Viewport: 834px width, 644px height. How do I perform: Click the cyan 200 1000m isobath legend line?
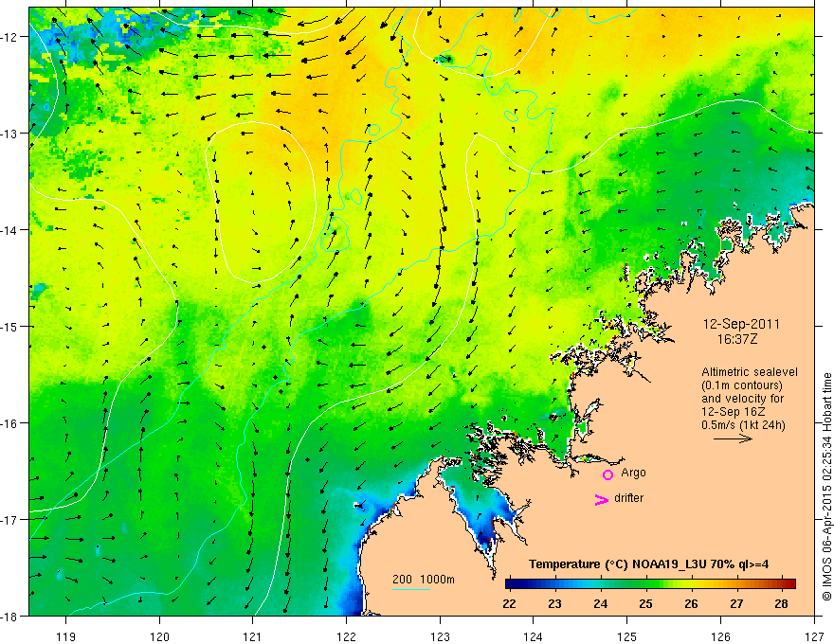pos(410,589)
